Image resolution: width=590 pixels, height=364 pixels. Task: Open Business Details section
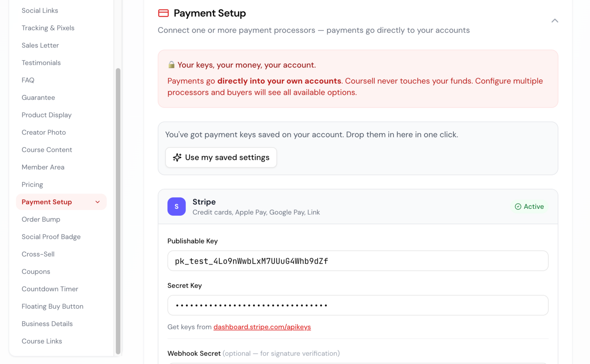pyautogui.click(x=47, y=324)
